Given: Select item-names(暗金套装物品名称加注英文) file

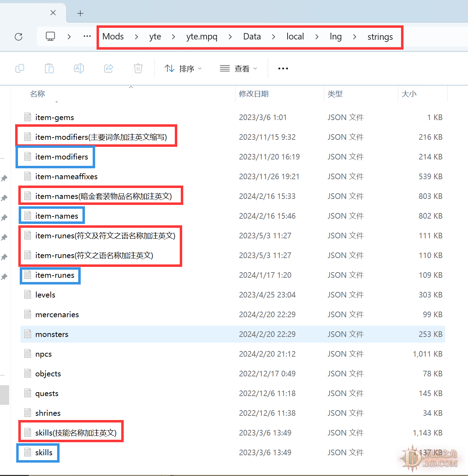Looking at the screenshot, I should (x=104, y=196).
